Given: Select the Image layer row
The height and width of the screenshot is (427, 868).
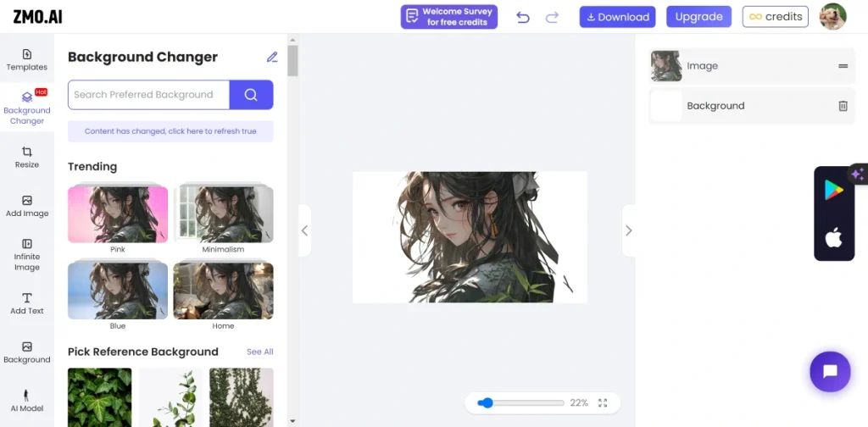Looking at the screenshot, I should pyautogui.click(x=752, y=66).
